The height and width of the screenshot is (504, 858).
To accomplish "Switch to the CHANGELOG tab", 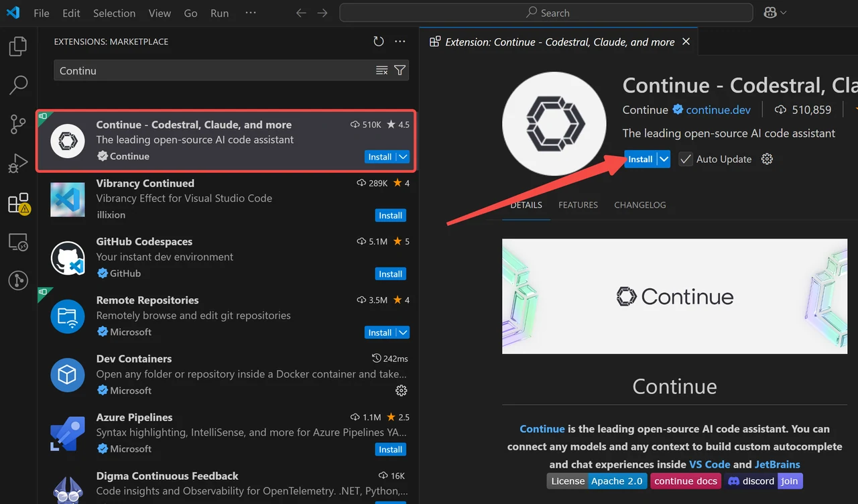I will pyautogui.click(x=640, y=205).
